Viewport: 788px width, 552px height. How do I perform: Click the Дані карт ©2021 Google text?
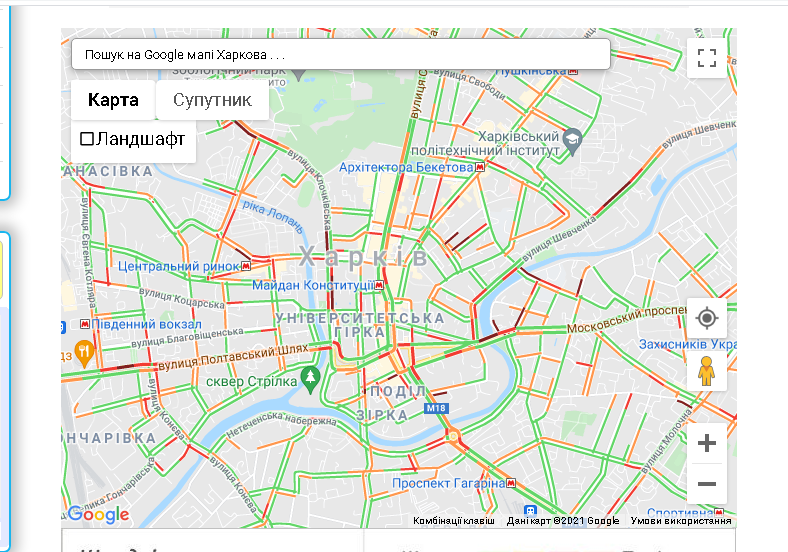[x=563, y=521]
